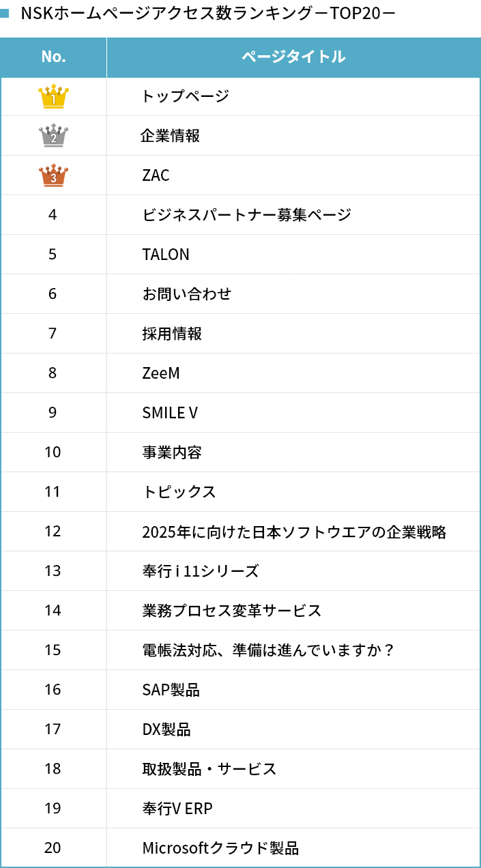
Task: Open the SMILE V entry
Action: (x=170, y=413)
